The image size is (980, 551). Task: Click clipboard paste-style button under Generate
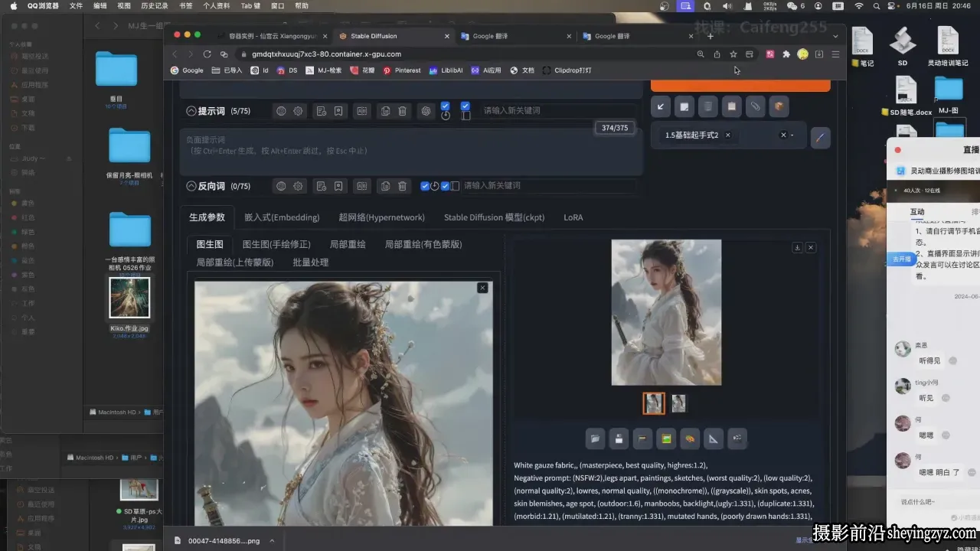(x=732, y=106)
